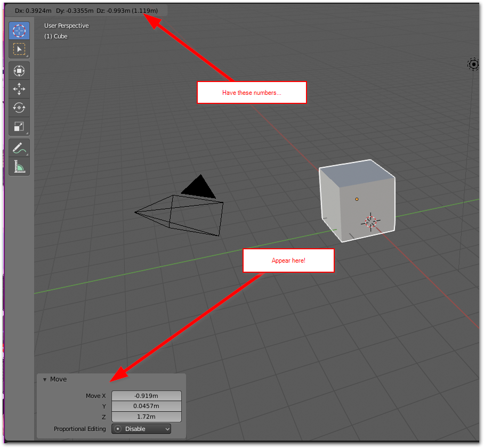Open the Proportional Editing dropdown
484x448 pixels.
[x=141, y=429]
